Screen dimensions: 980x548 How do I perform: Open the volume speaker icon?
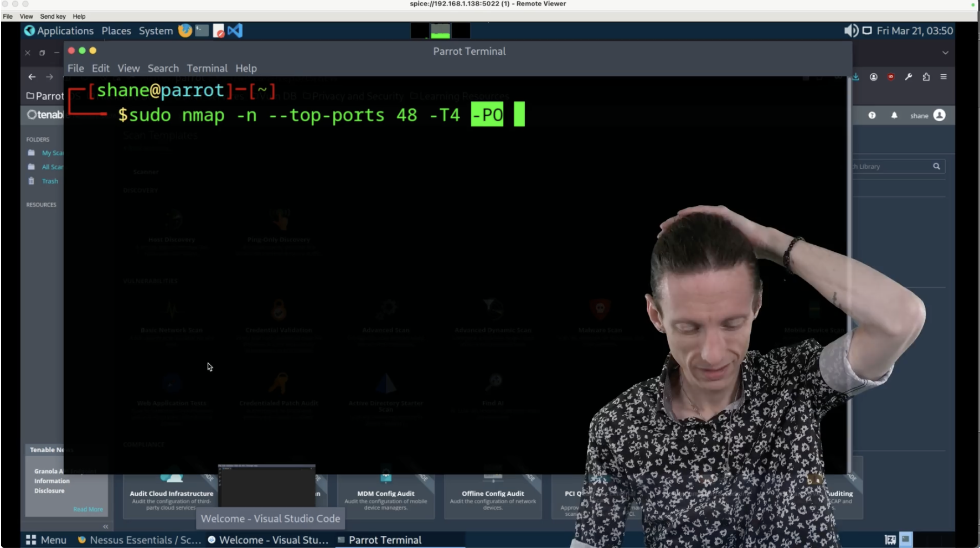[x=851, y=30]
